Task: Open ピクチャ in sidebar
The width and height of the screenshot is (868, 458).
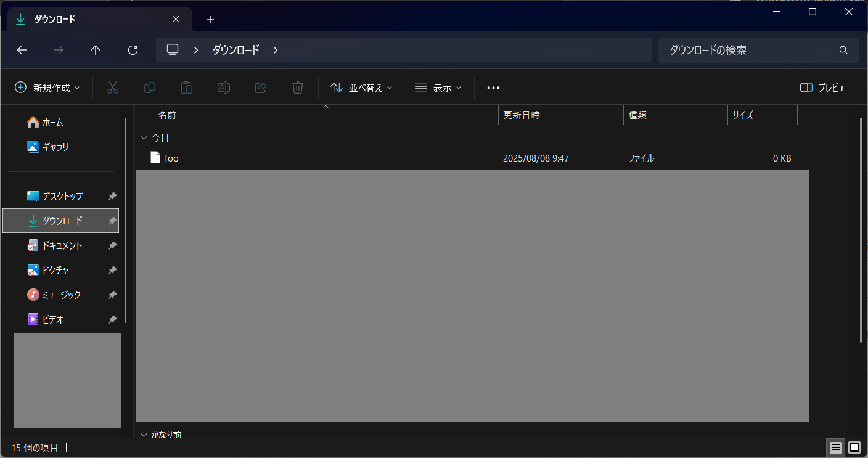Action: [49, 270]
